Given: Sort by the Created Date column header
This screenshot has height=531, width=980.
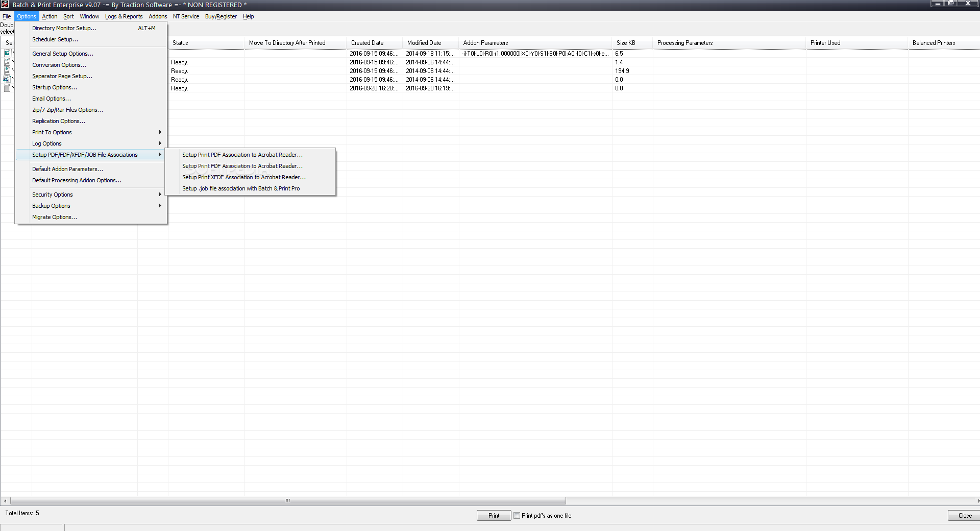Looking at the screenshot, I should (375, 43).
